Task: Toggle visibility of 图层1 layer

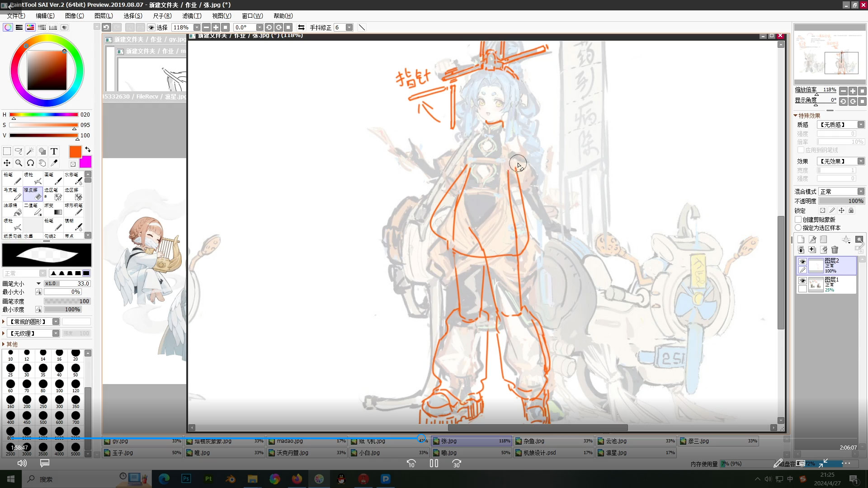Action: coord(802,281)
